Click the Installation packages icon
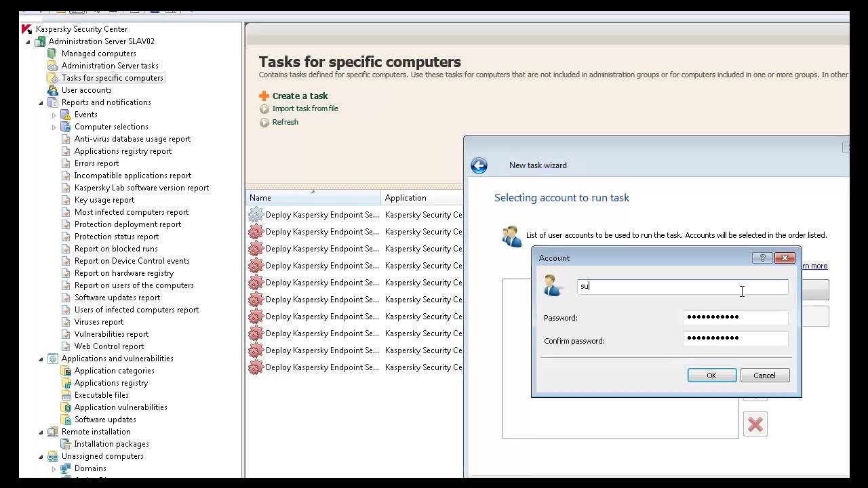 click(66, 444)
